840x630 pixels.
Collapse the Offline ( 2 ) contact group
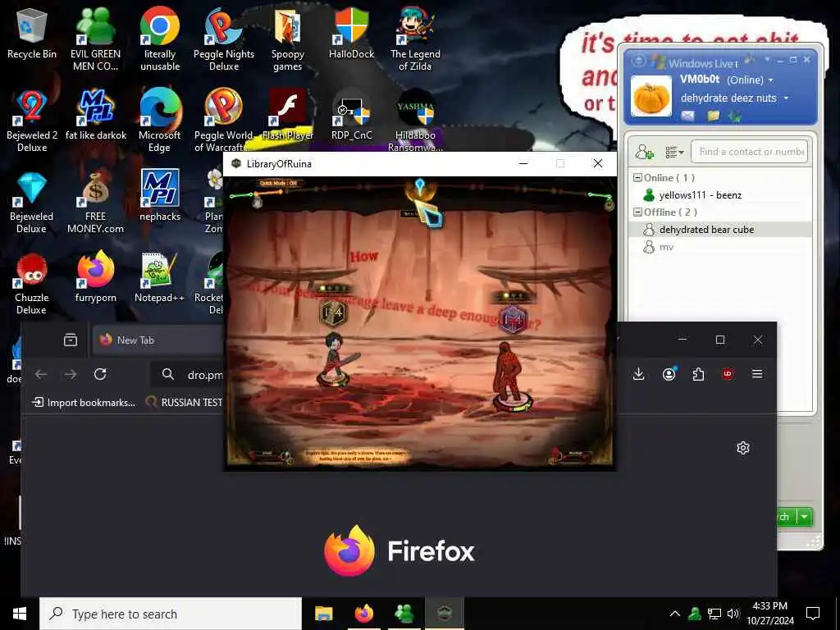pyautogui.click(x=637, y=212)
